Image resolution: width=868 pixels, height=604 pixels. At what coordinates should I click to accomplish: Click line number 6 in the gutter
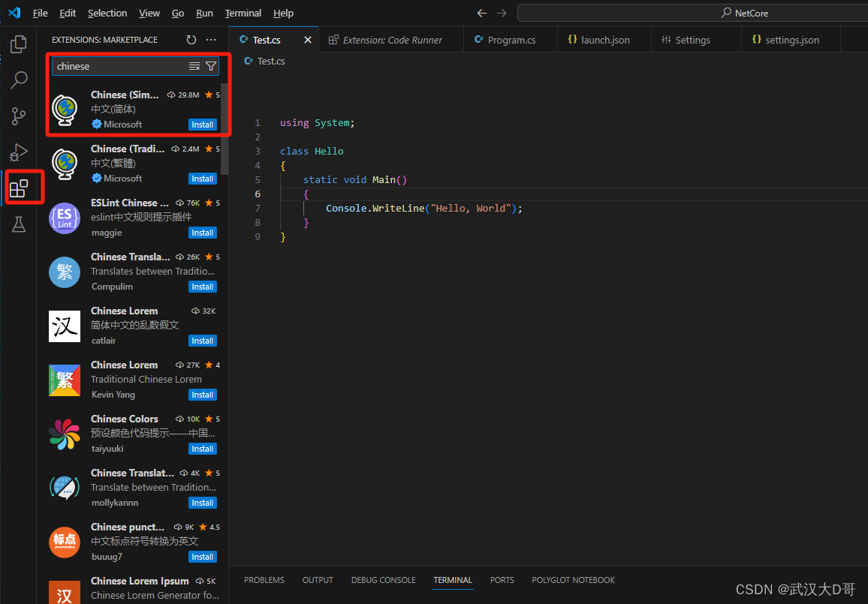point(258,194)
